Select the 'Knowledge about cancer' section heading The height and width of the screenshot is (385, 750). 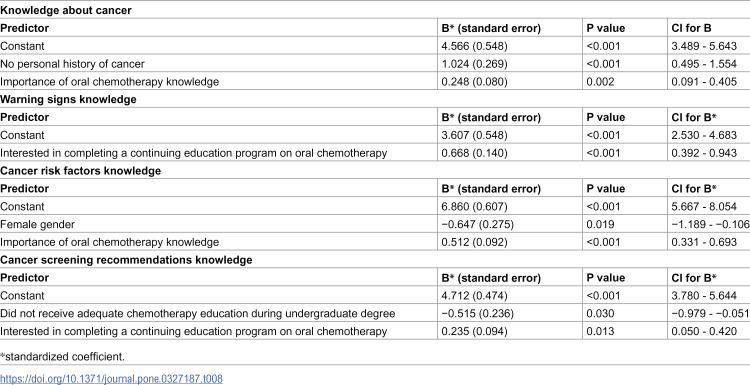click(x=66, y=11)
